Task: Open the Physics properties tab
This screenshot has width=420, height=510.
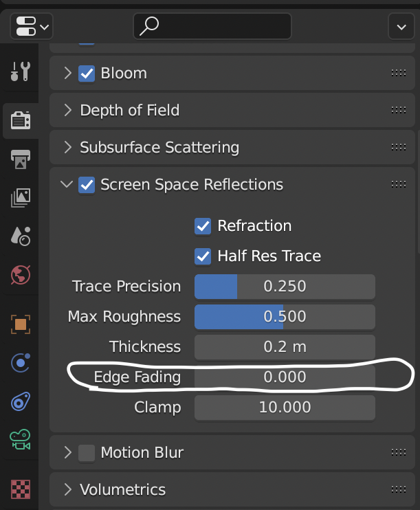Action: point(21,362)
